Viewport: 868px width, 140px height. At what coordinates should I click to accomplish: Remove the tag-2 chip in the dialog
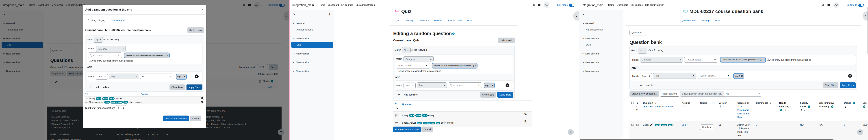pyautogui.click(x=184, y=77)
